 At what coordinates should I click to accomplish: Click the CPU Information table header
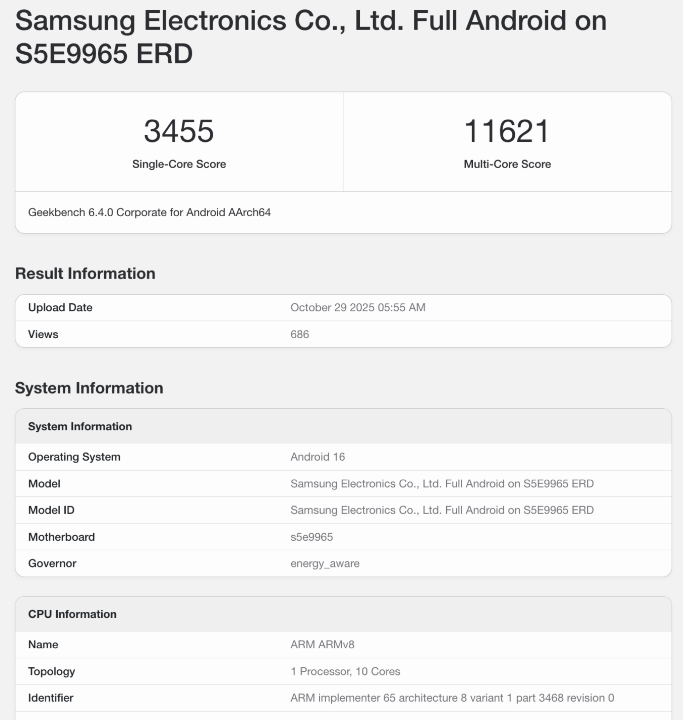click(72, 614)
